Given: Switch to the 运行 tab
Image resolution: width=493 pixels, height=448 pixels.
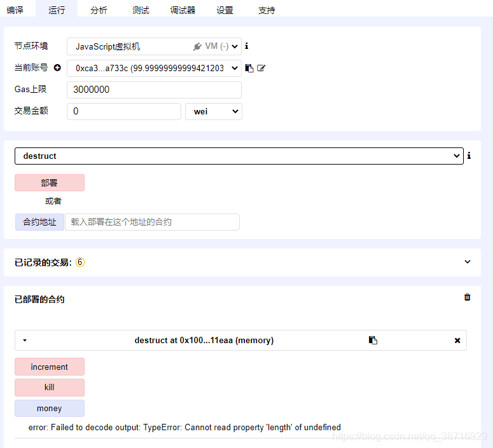Looking at the screenshot, I should pos(57,10).
